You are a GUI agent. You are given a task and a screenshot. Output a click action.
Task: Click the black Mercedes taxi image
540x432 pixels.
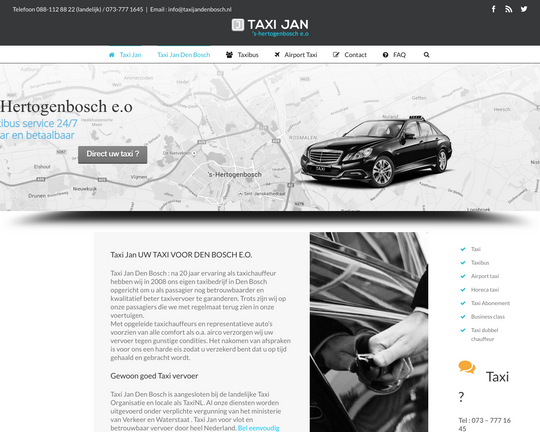tap(376, 151)
